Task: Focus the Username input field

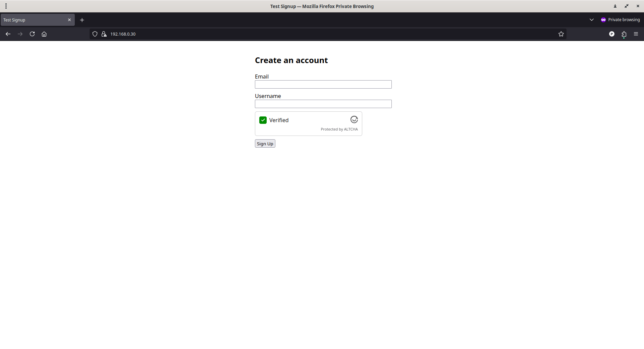Action: pyautogui.click(x=323, y=104)
